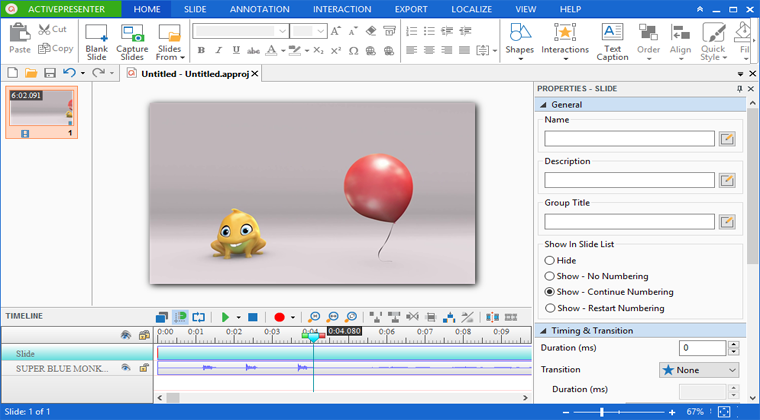760x420 pixels.
Task: Collapse the General section
Action: click(543, 104)
